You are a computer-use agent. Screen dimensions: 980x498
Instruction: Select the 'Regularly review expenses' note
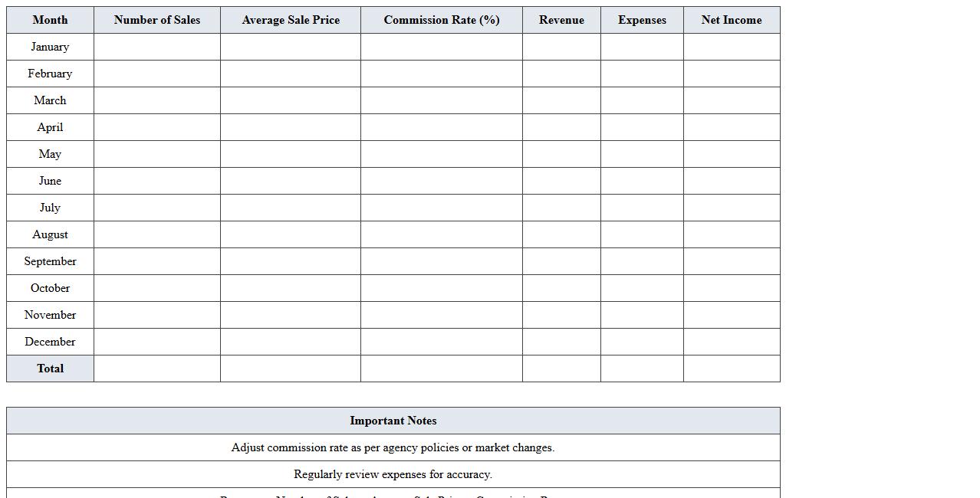tap(393, 474)
